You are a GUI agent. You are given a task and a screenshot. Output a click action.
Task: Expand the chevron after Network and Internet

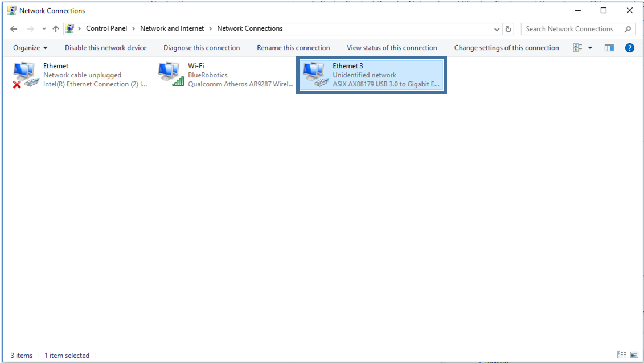coord(210,28)
